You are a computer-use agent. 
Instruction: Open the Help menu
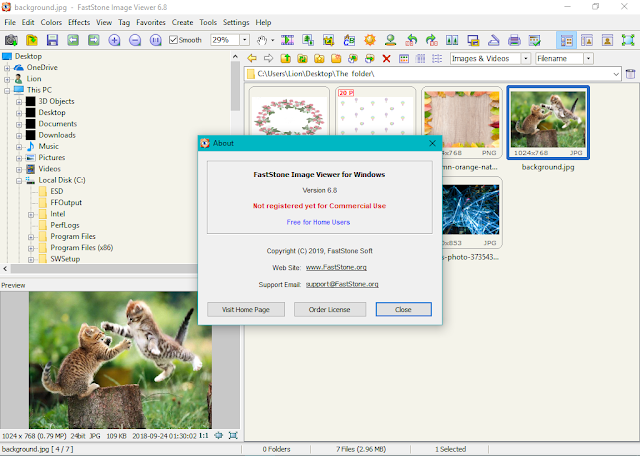click(263, 22)
